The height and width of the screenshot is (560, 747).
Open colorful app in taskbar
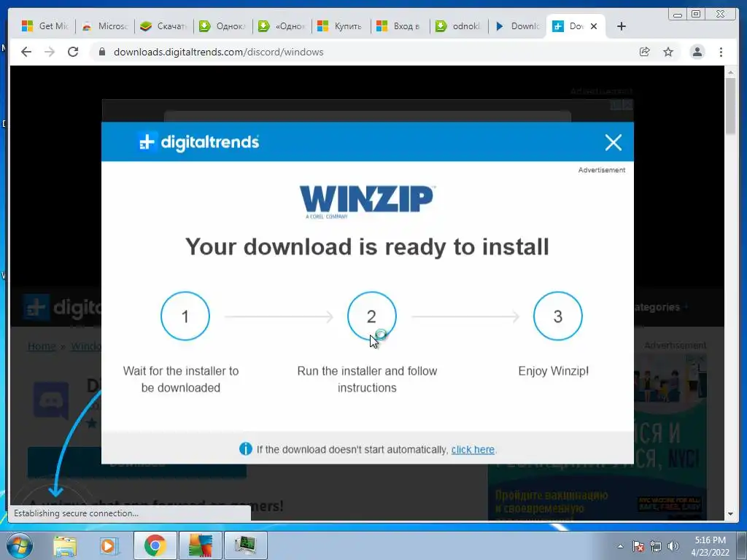click(200, 545)
